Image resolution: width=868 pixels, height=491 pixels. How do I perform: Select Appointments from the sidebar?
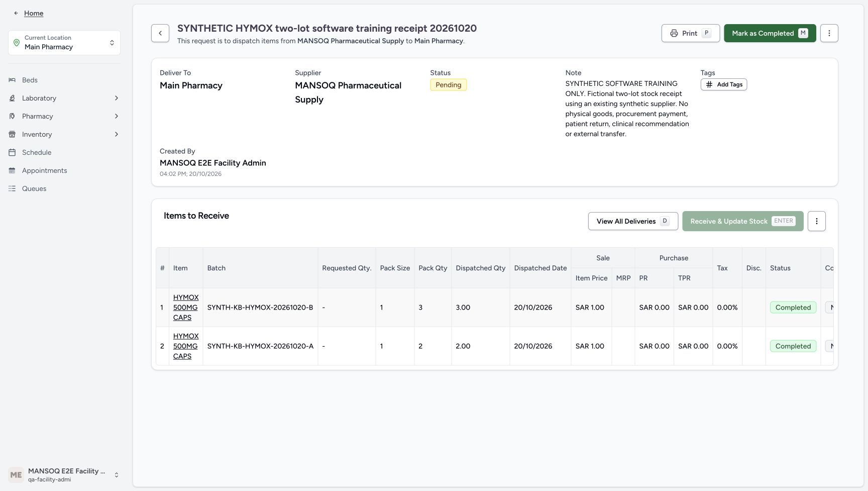point(44,170)
